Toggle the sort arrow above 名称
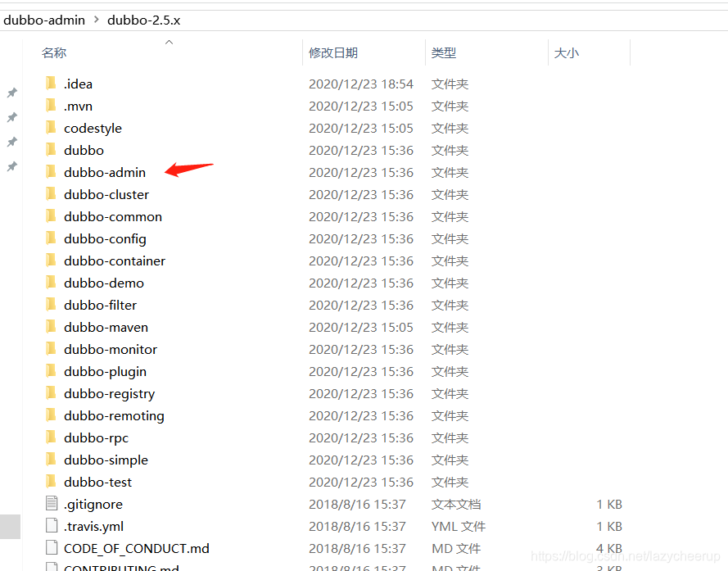Screen dimensions: 728x571 pyautogui.click(x=169, y=43)
